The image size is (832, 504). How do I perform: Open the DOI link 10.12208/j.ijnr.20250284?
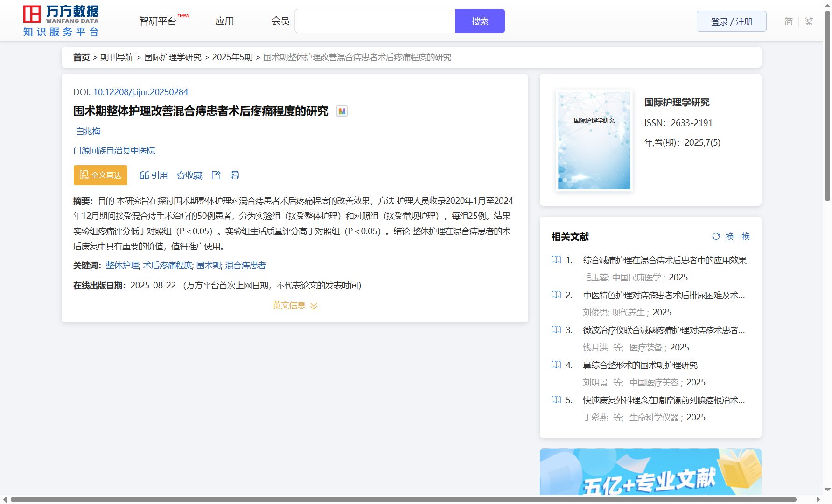tap(140, 92)
